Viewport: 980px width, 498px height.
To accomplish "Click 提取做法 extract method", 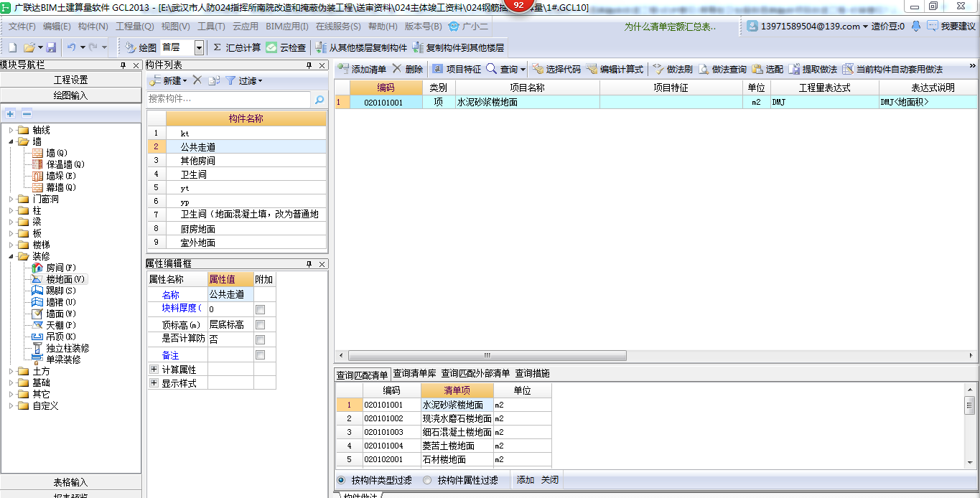I will 813,69.
